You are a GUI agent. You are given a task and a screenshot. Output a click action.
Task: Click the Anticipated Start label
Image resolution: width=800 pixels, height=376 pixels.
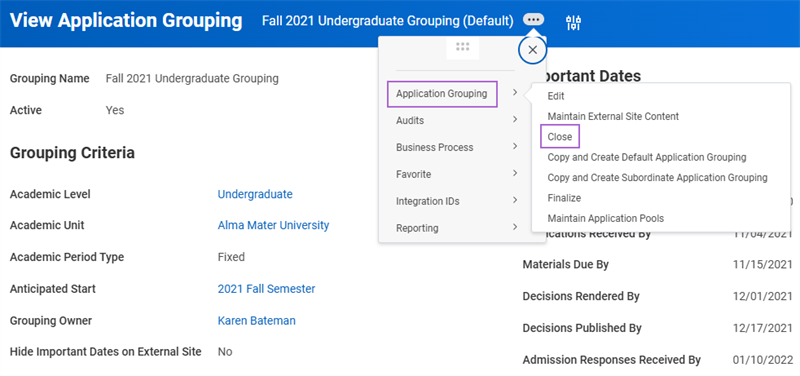tap(53, 289)
